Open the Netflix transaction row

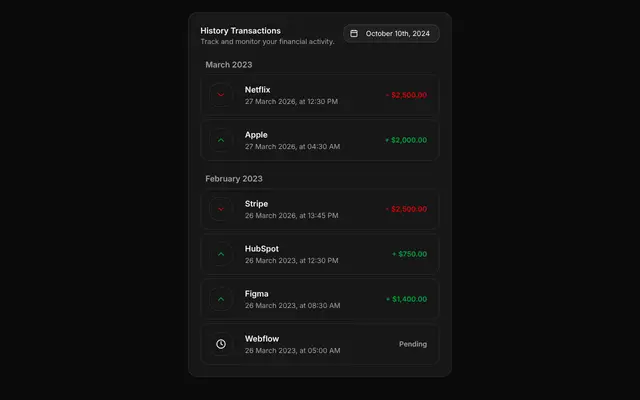[320, 95]
